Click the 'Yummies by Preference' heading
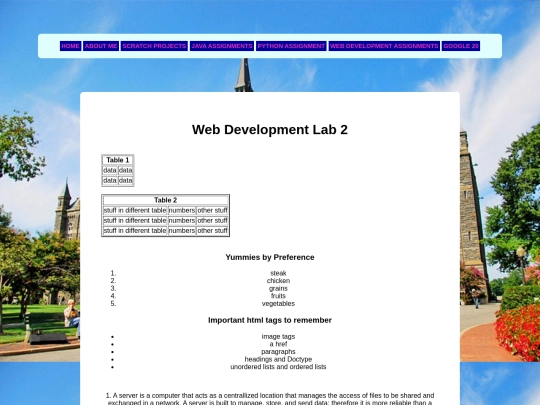 (x=270, y=257)
